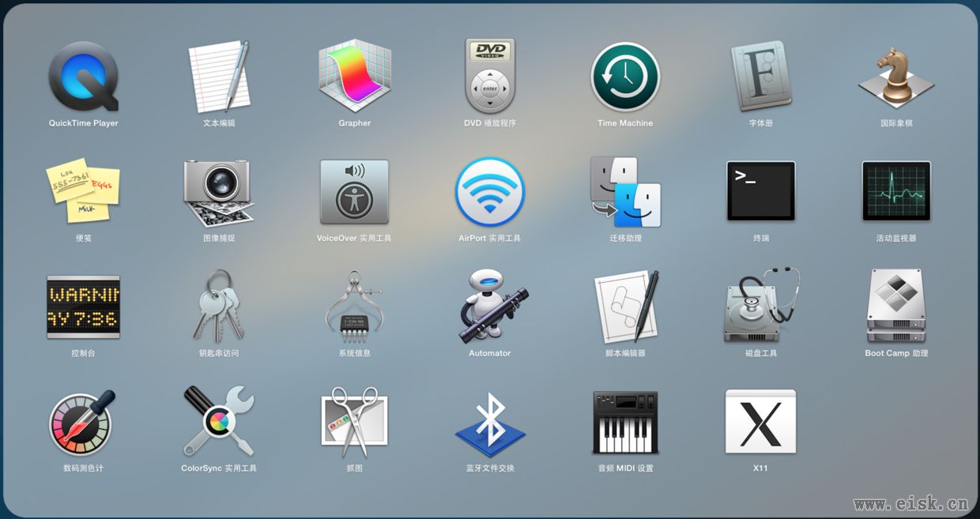Click the "活动监视器" label
980x519 pixels.
[x=896, y=239]
